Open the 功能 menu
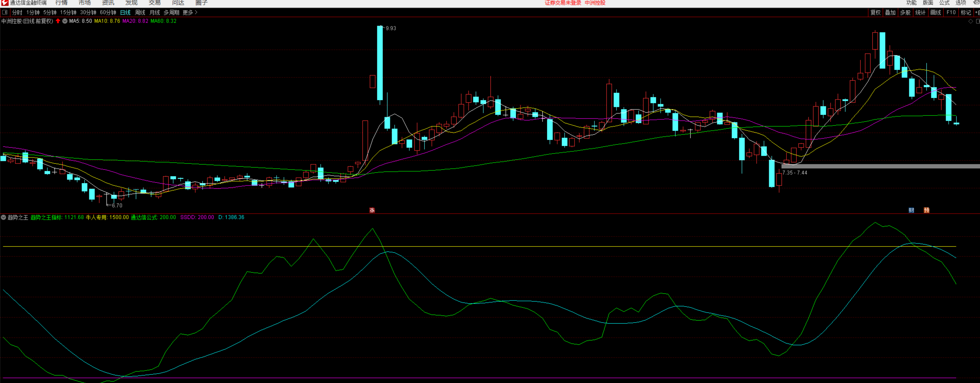980x383 pixels. [911, 3]
